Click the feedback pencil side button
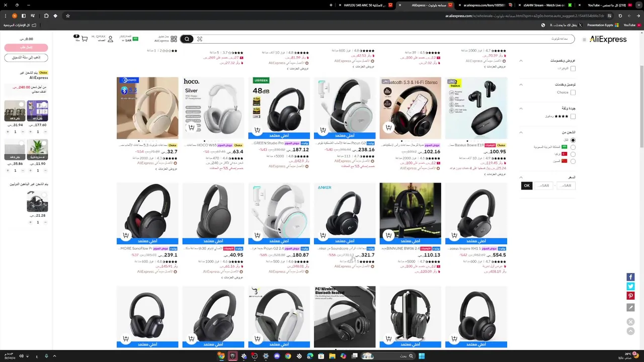This screenshot has height=362, width=644. point(630,307)
